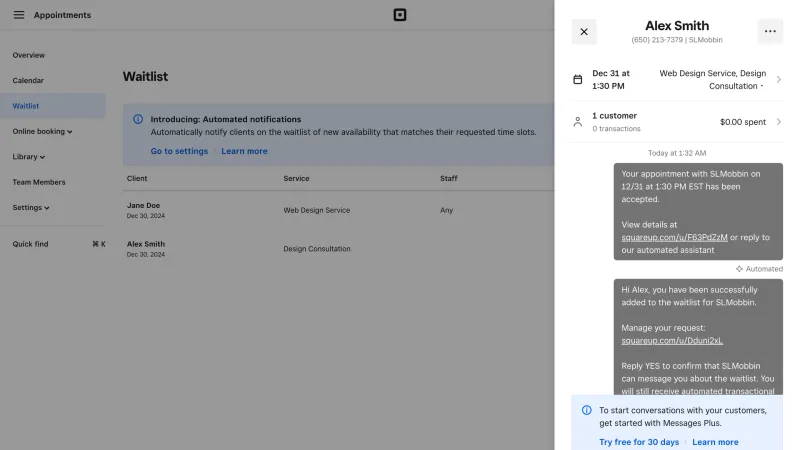The height and width of the screenshot is (450, 800).
Task: Click Learn more about Messages Plus
Action: point(715,442)
